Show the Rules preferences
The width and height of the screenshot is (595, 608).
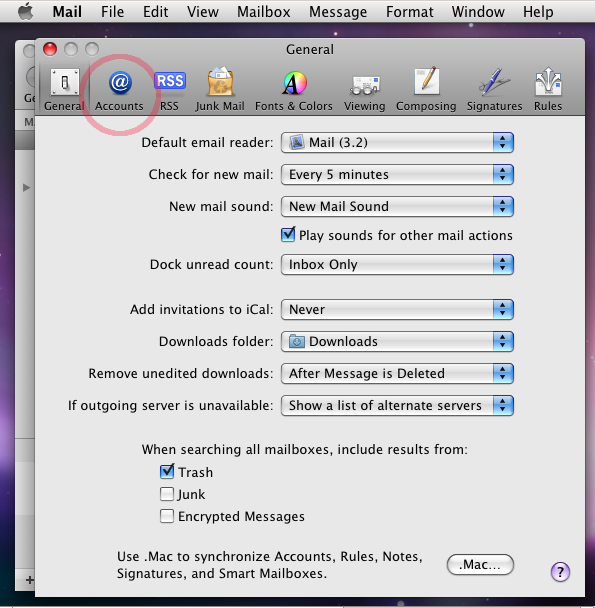tap(548, 90)
